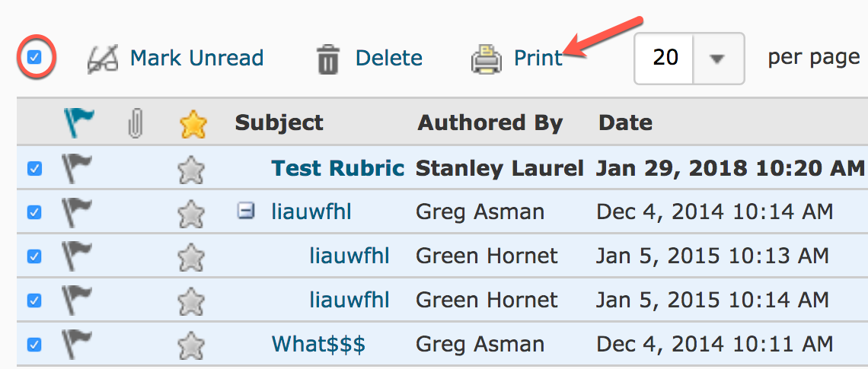Toggle the select-all checkbox
Screen dimensions: 868x369
pos(35,58)
